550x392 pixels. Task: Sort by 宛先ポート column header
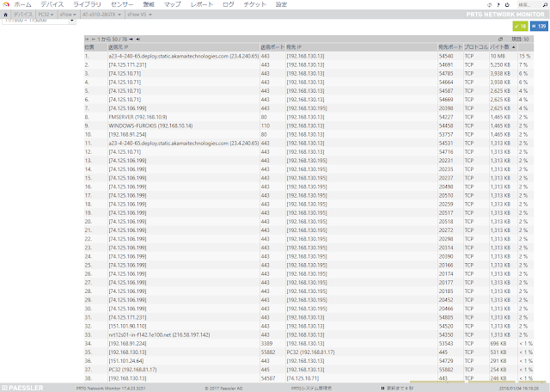click(450, 47)
